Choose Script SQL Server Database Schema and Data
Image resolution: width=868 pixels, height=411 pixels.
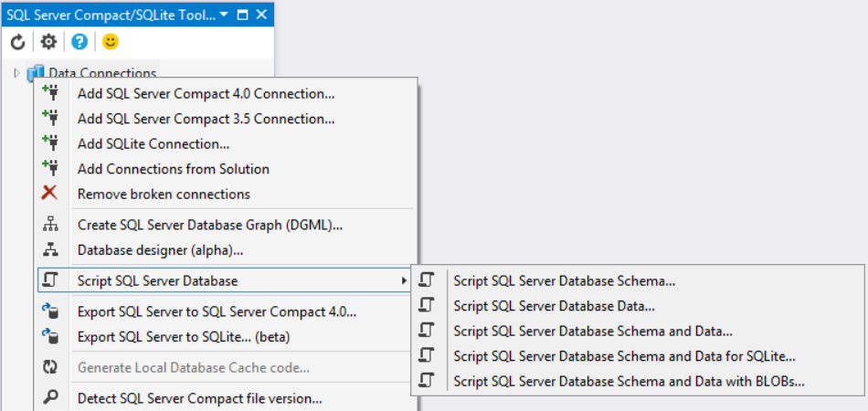pos(592,332)
